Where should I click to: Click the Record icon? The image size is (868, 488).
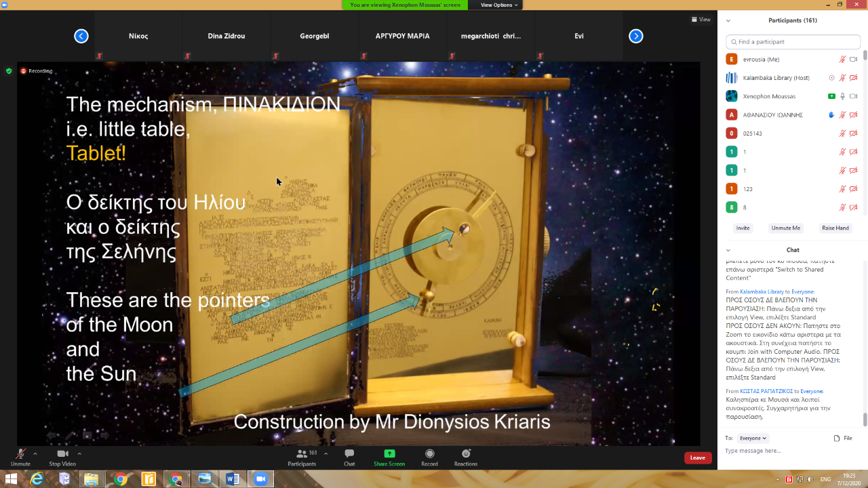click(x=429, y=454)
